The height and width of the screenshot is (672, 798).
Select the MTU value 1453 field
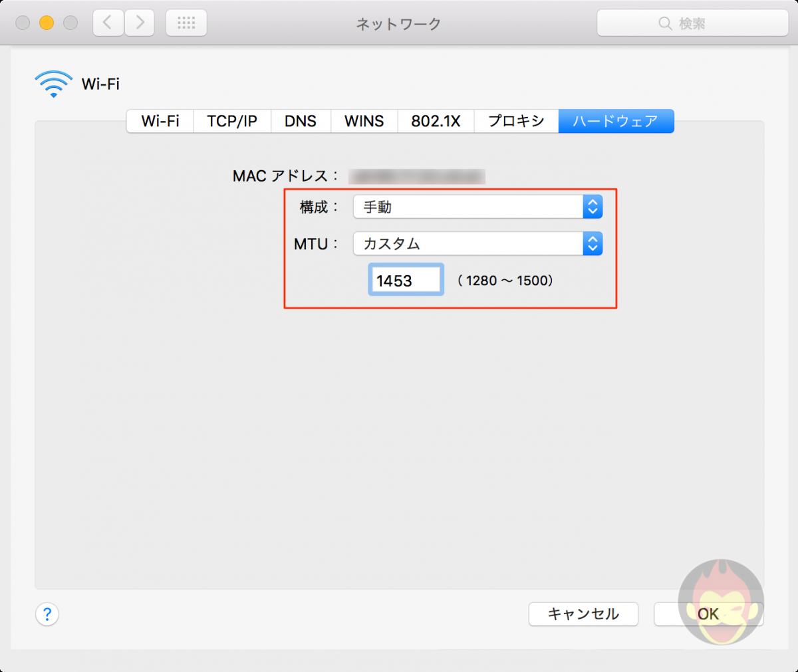tap(406, 279)
